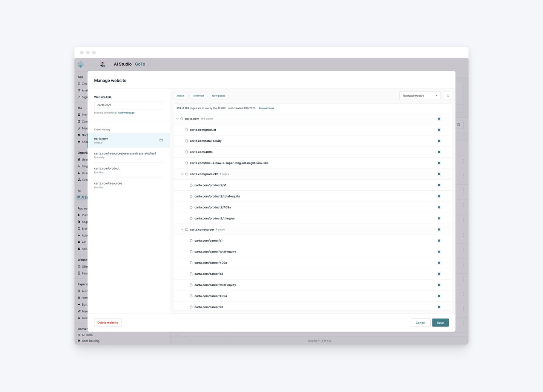Click the Calendar icon in the background sidebar
Viewport: 543px width, 392px height.
coord(79,121)
